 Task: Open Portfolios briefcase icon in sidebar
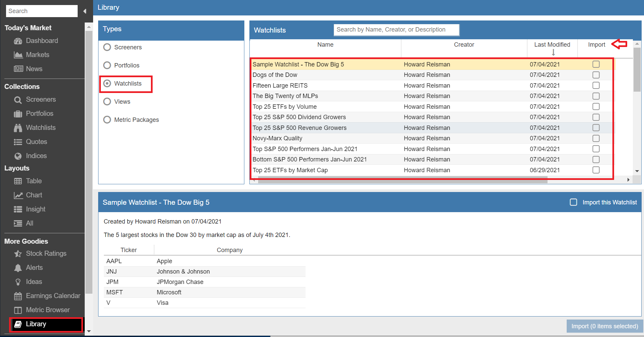[x=18, y=114]
